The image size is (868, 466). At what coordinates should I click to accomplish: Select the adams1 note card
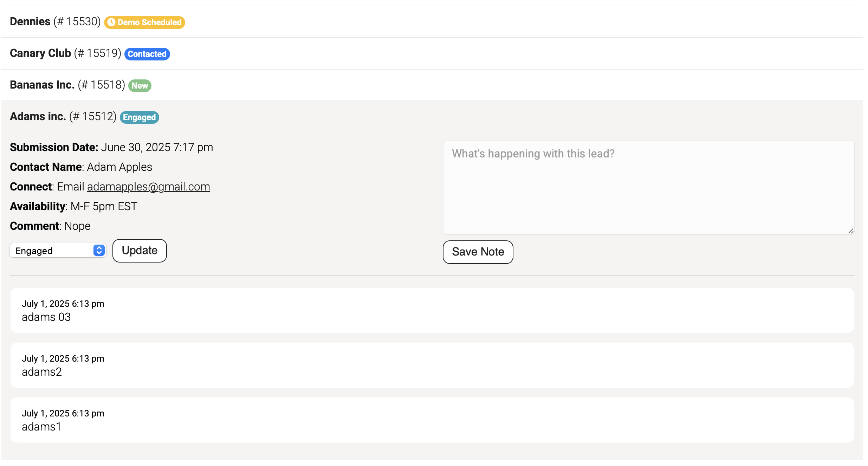coord(432,420)
